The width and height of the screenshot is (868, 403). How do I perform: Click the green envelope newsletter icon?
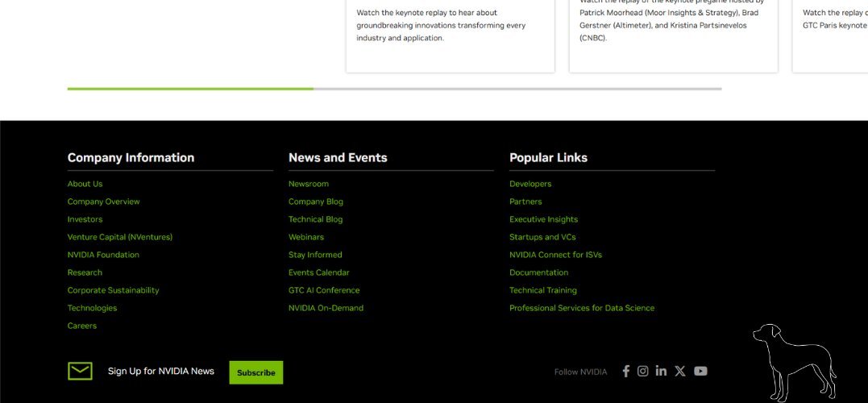(80, 371)
